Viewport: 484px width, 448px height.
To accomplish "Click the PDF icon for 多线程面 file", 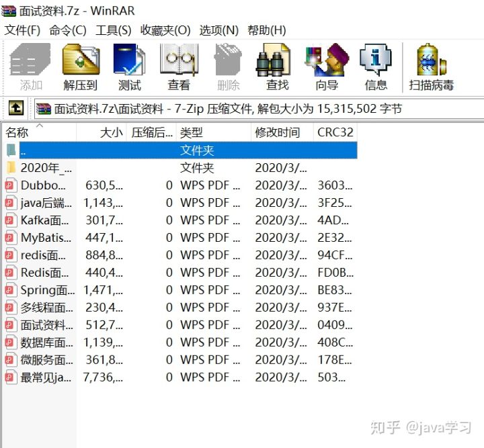I will 11,307.
